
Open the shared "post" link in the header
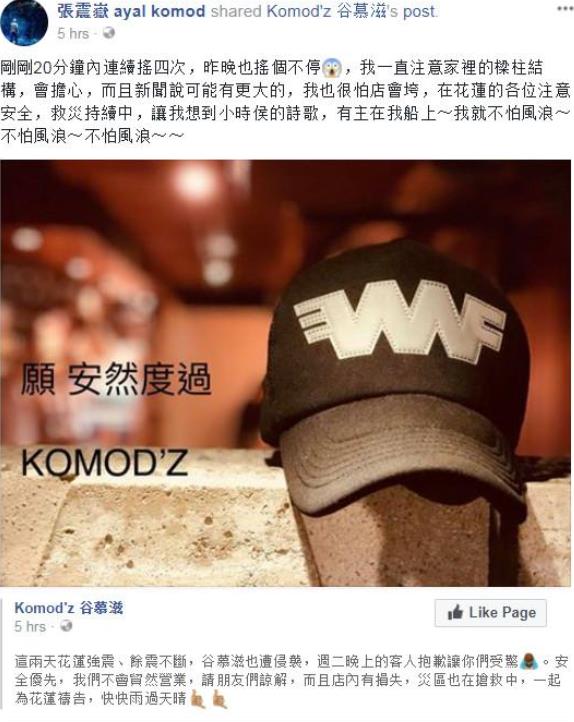pos(419,12)
